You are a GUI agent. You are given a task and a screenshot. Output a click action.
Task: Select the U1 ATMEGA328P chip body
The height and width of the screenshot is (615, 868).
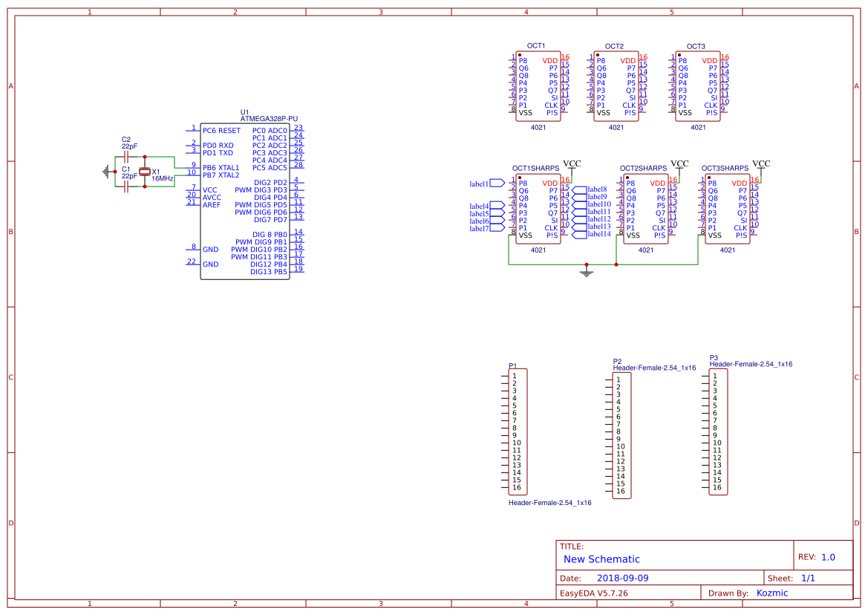pos(245,201)
